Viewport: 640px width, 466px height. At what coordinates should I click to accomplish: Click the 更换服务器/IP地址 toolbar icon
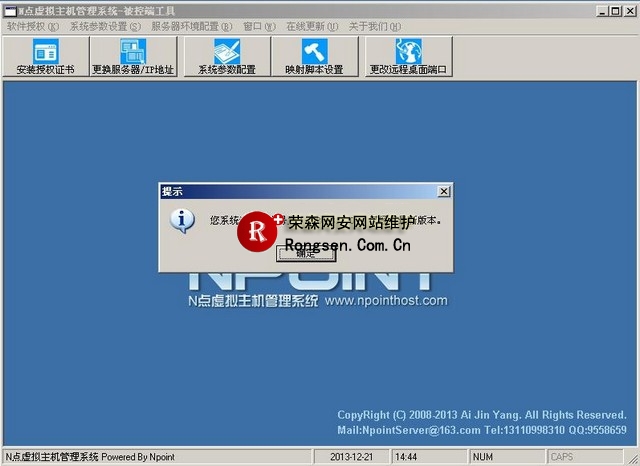(x=133, y=52)
